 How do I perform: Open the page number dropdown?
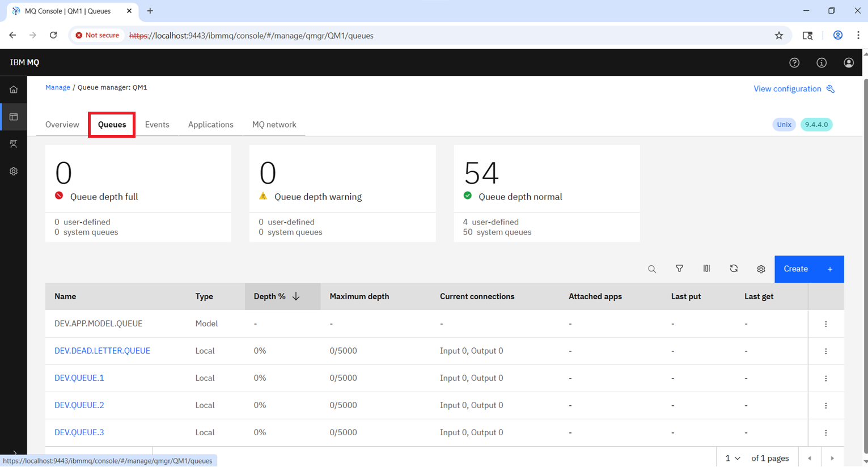[x=732, y=458]
